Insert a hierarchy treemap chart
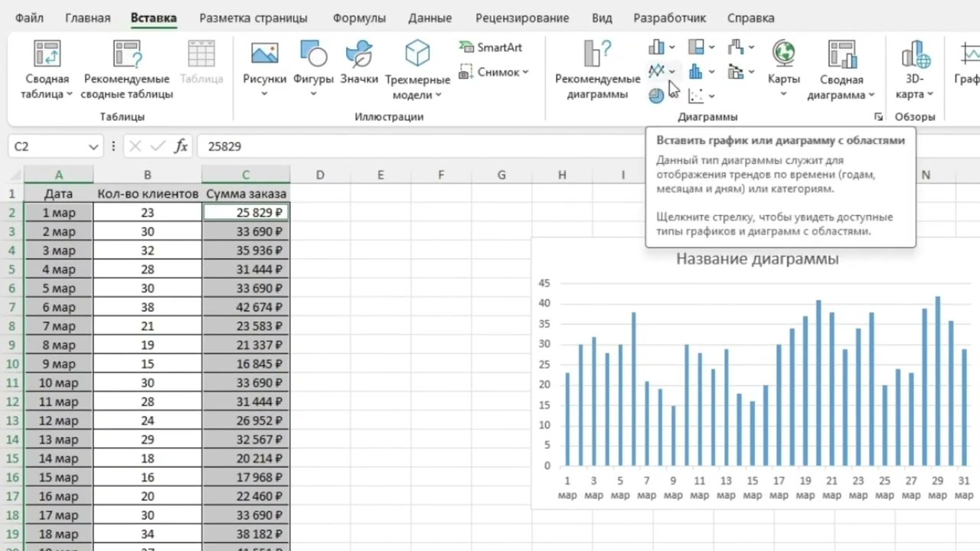 701,47
